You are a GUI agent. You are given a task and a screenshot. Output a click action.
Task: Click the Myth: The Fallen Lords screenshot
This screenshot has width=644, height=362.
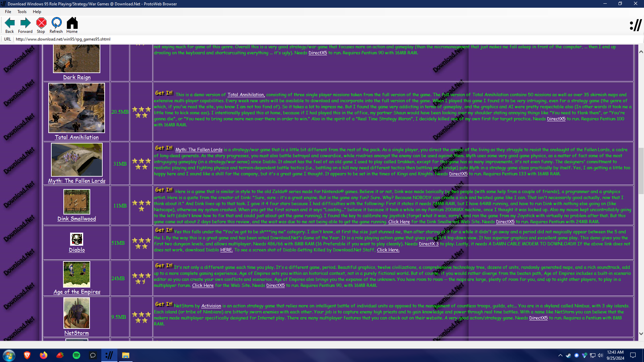tap(76, 160)
